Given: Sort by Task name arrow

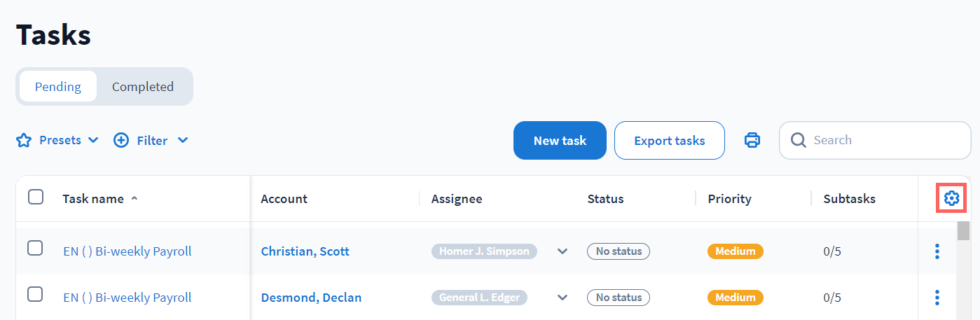Looking at the screenshot, I should pyautogui.click(x=134, y=199).
